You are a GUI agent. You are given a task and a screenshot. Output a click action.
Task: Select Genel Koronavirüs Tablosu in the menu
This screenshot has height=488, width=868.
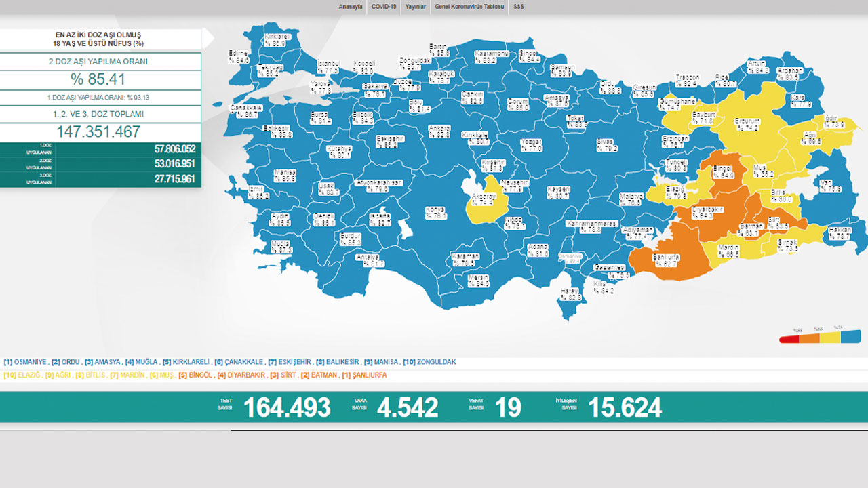pyautogui.click(x=469, y=7)
